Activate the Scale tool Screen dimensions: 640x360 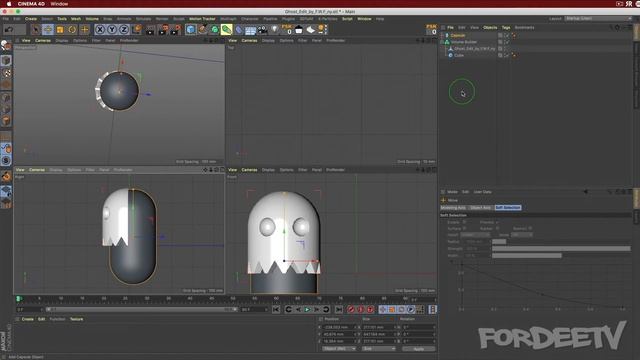point(60,29)
